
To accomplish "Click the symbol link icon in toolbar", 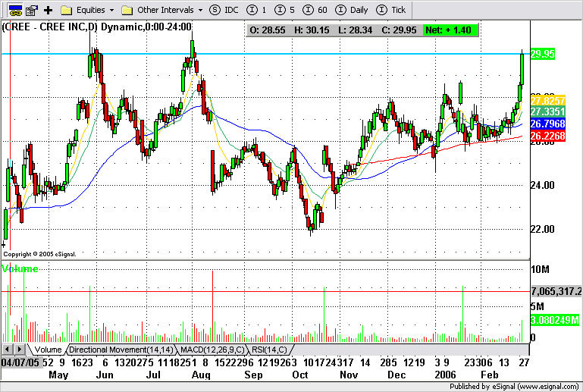I will pyautogui.click(x=15, y=10).
